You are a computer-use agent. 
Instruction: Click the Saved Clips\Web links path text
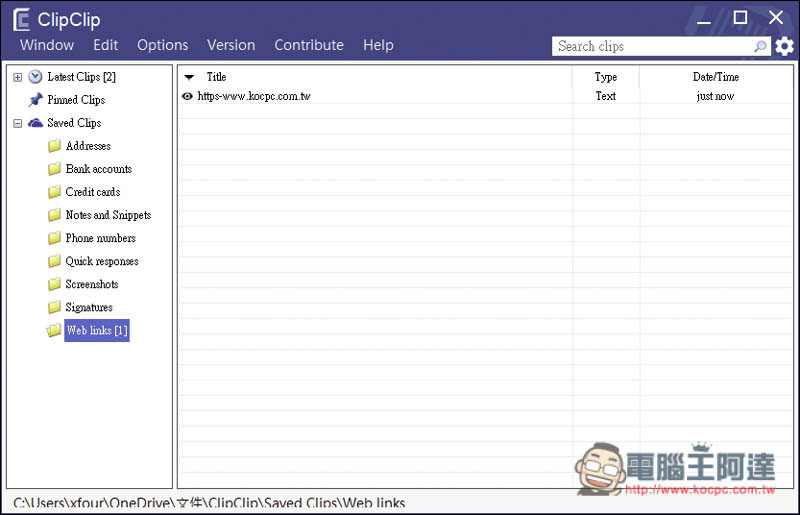(335, 503)
